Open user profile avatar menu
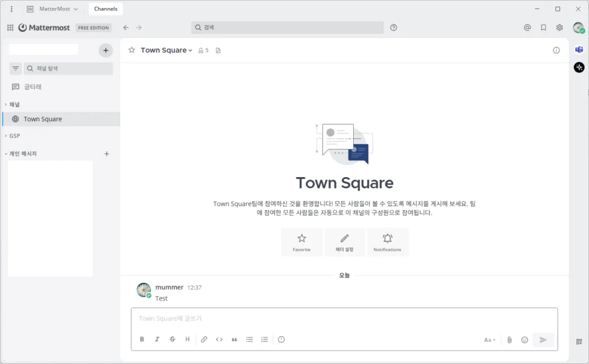Image resolution: width=589 pixels, height=364 pixels. point(579,28)
